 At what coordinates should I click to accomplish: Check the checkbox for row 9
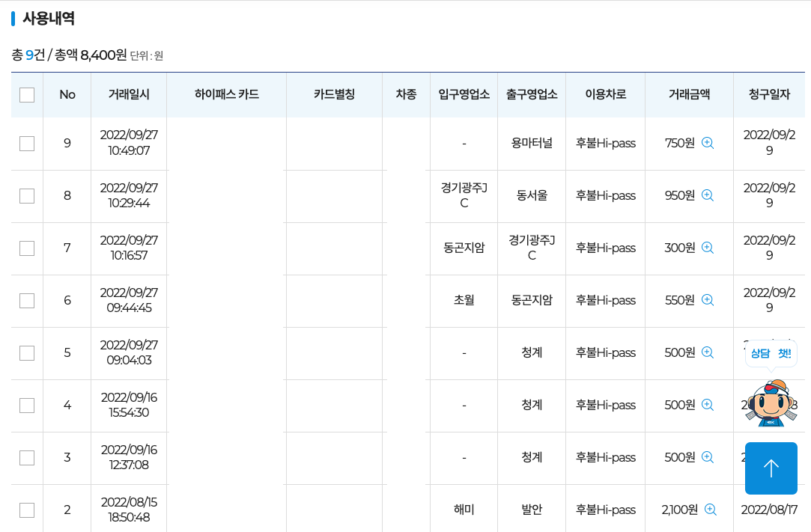(x=27, y=143)
